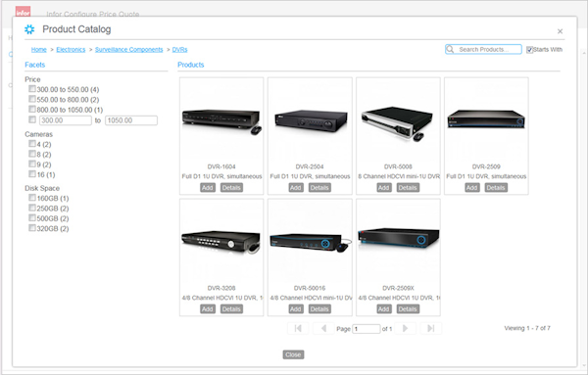Add DVR-2509 to the quote
The width and height of the screenshot is (588, 375).
[472, 188]
